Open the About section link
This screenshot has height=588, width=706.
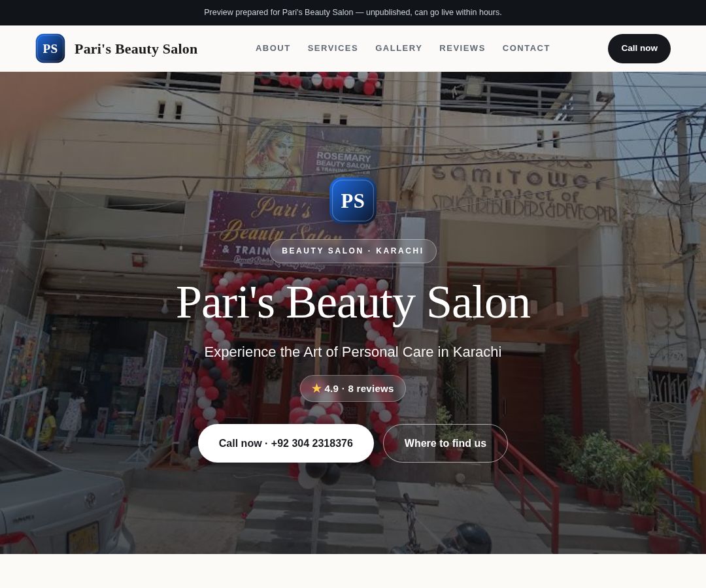click(x=273, y=48)
